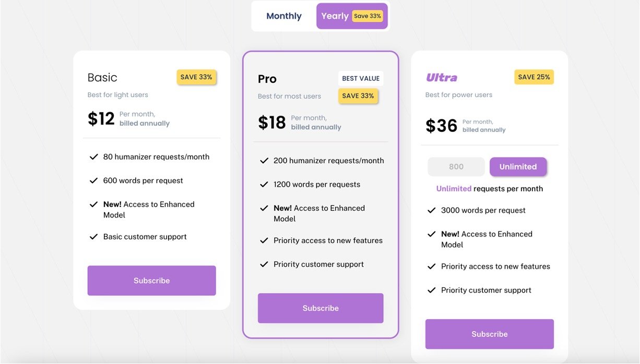Click checkmark beside 1200 words per requests
The height and width of the screenshot is (364, 640).
pyautogui.click(x=264, y=185)
